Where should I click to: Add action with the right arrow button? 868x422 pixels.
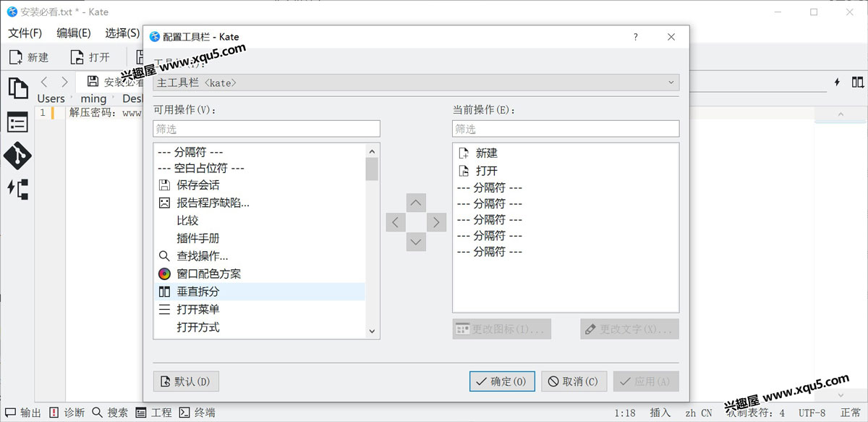tap(436, 222)
